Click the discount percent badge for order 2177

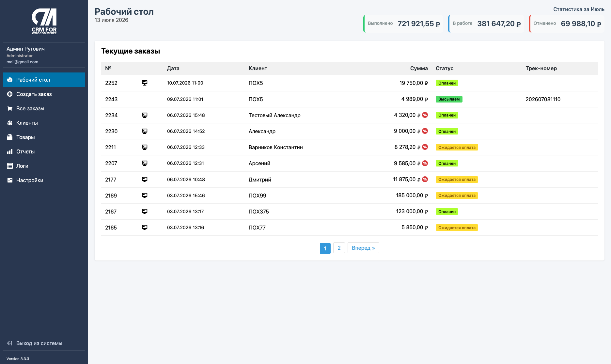(x=425, y=179)
